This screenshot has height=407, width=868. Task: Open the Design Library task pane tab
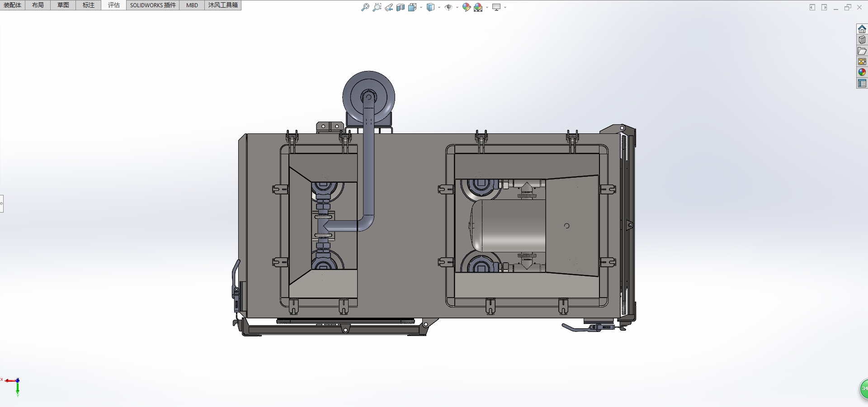point(862,40)
